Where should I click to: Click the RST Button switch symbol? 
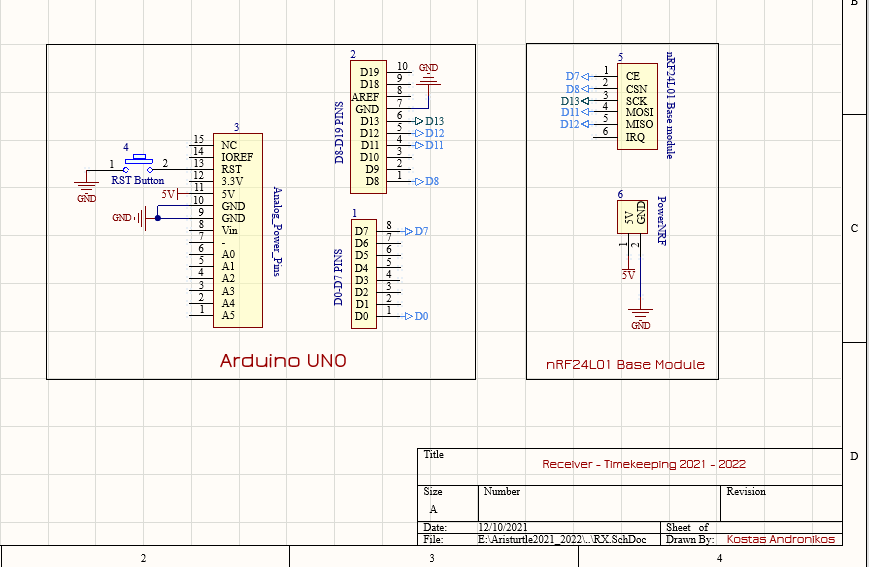(138, 163)
